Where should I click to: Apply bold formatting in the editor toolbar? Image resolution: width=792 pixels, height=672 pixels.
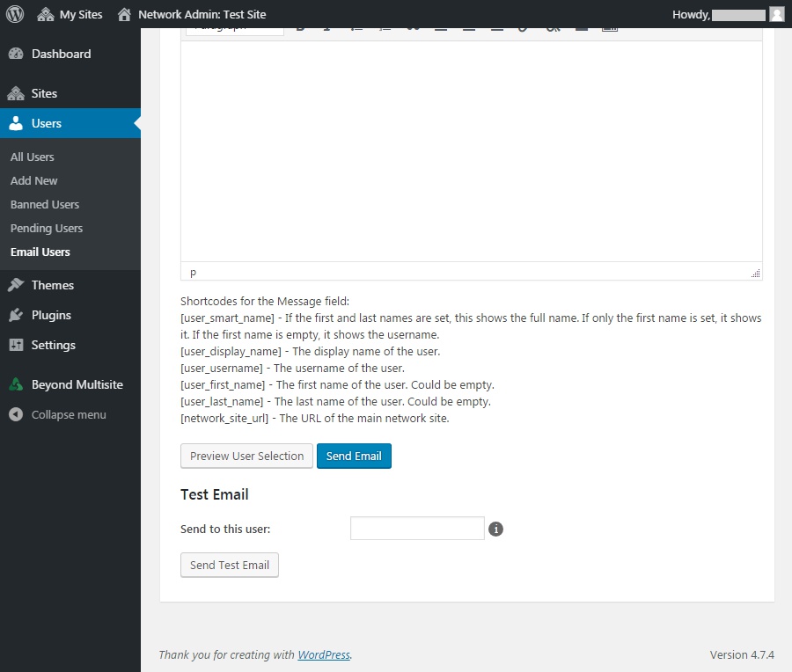300,26
